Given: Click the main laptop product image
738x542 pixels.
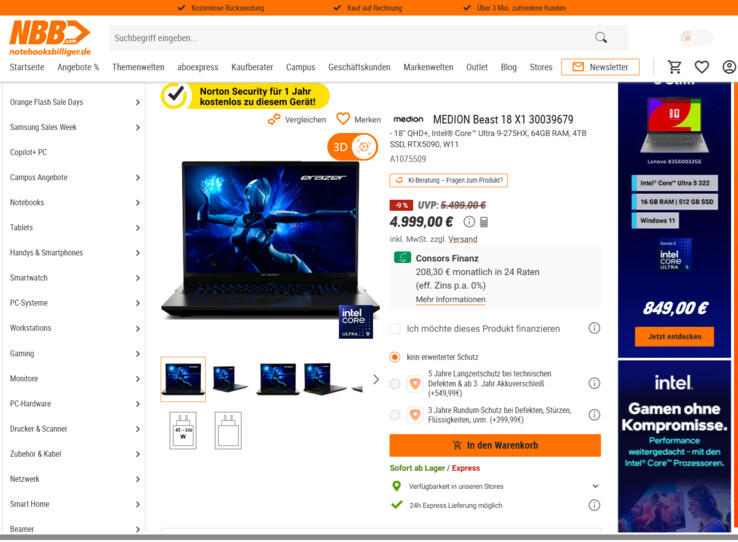Looking at the screenshot, I should pos(270,240).
